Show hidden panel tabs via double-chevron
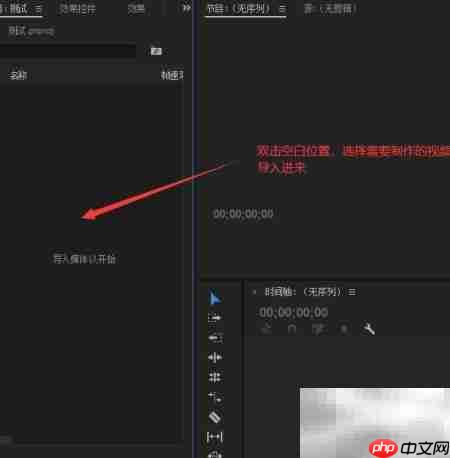 pyautogui.click(x=186, y=8)
